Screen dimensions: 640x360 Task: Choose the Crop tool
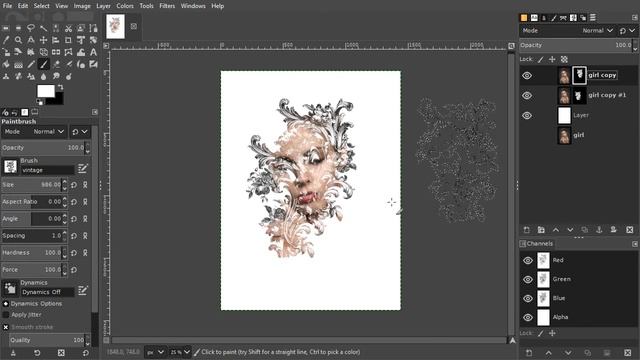[x=69, y=40]
